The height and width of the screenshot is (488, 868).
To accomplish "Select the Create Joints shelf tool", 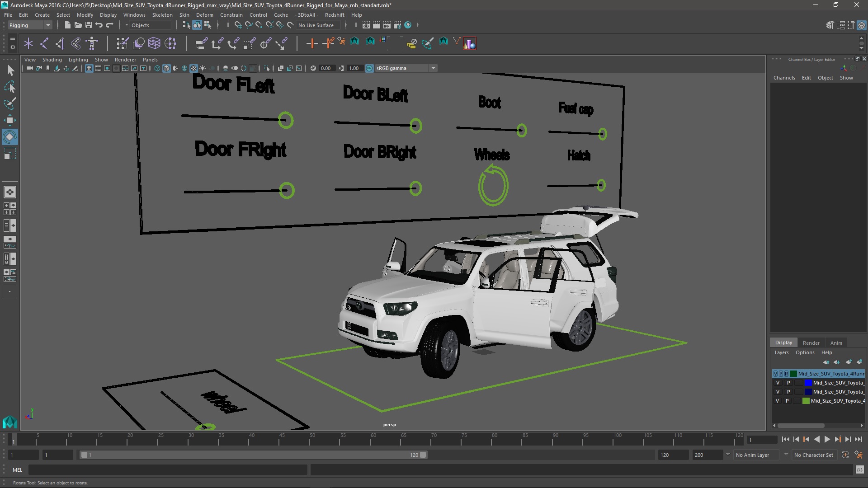I will (44, 43).
